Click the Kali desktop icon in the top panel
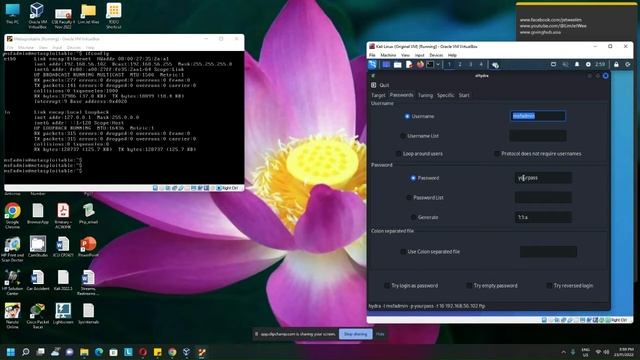 coord(386,64)
